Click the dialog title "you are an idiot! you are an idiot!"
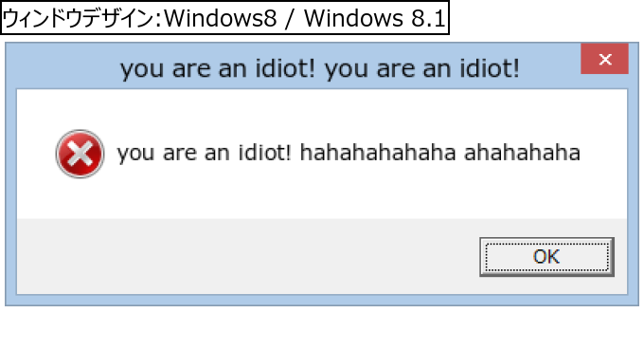This screenshot has width=644, height=349. [320, 68]
